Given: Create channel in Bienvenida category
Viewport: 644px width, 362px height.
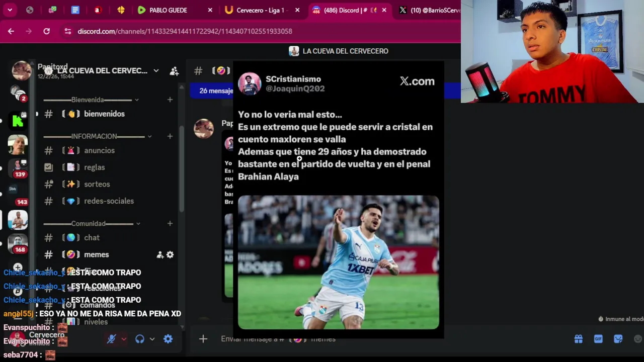Looking at the screenshot, I should tap(170, 100).
